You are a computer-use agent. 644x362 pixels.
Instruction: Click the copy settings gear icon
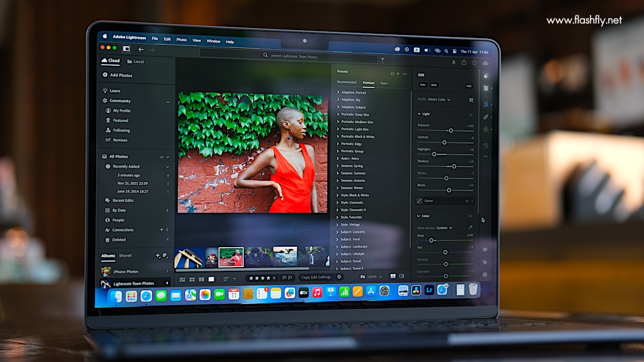pyautogui.click(x=339, y=277)
